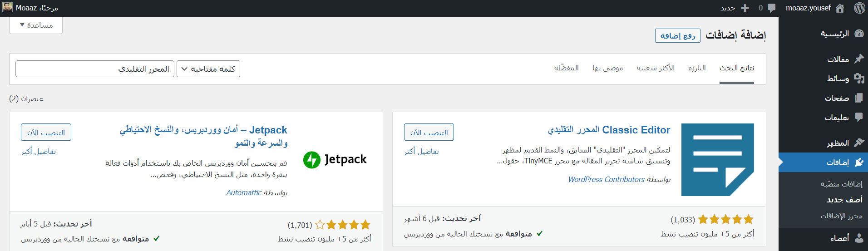Viewport: 868px width, 251px height.
Task: Click Install Now for Classic Editor
Action: (429, 133)
